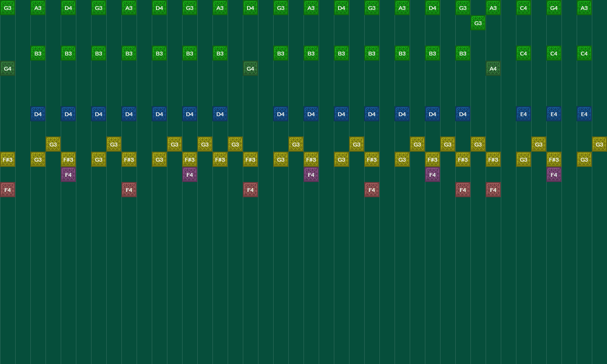
Task: Pick the red F4 note in the A4 column
Action: click(x=493, y=190)
